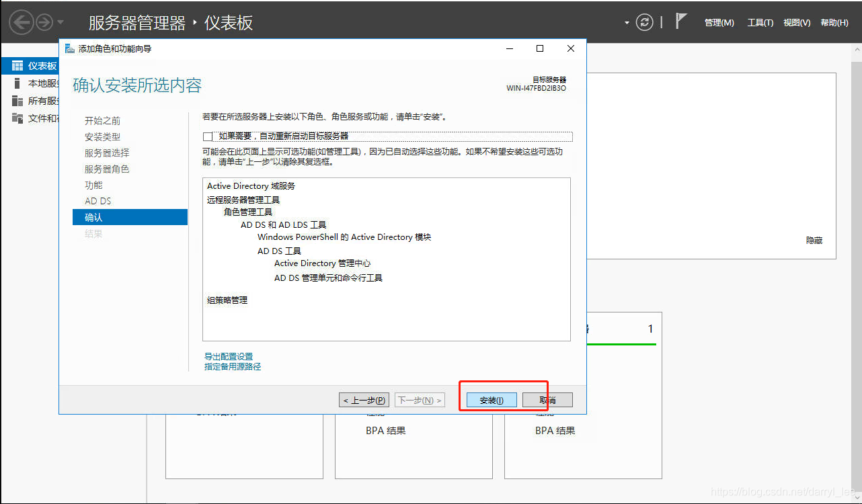The width and height of the screenshot is (862, 504).
Task: Click the all servers icon in sidebar
Action: tap(17, 101)
